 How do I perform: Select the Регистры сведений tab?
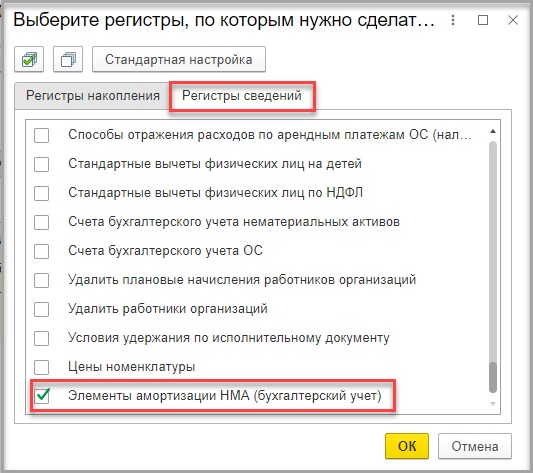tap(242, 96)
